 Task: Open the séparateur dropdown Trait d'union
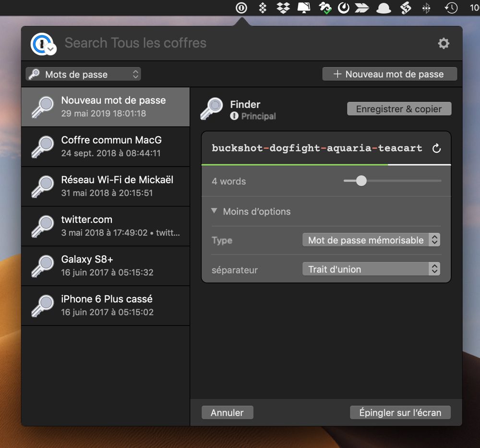(371, 269)
